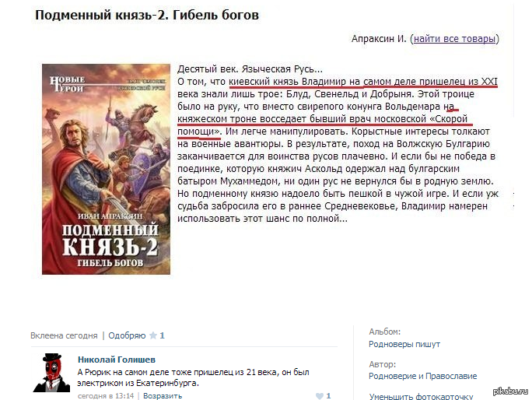
Task: Click the найти все товары link
Action: (455, 39)
